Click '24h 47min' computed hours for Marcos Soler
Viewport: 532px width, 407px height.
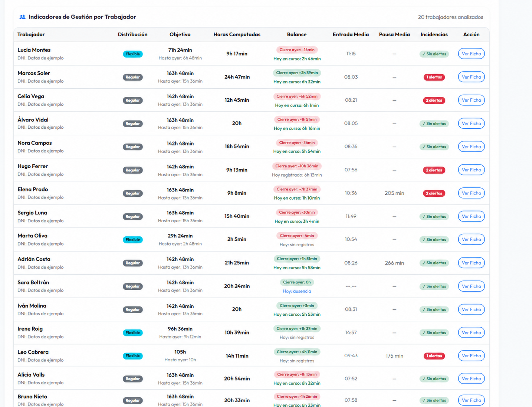[x=237, y=77]
